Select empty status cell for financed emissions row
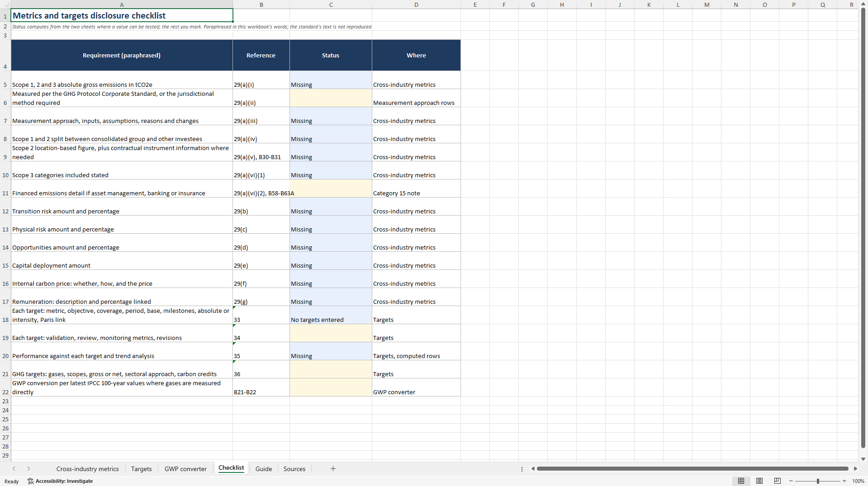This screenshot has height=486, width=868. [x=331, y=189]
